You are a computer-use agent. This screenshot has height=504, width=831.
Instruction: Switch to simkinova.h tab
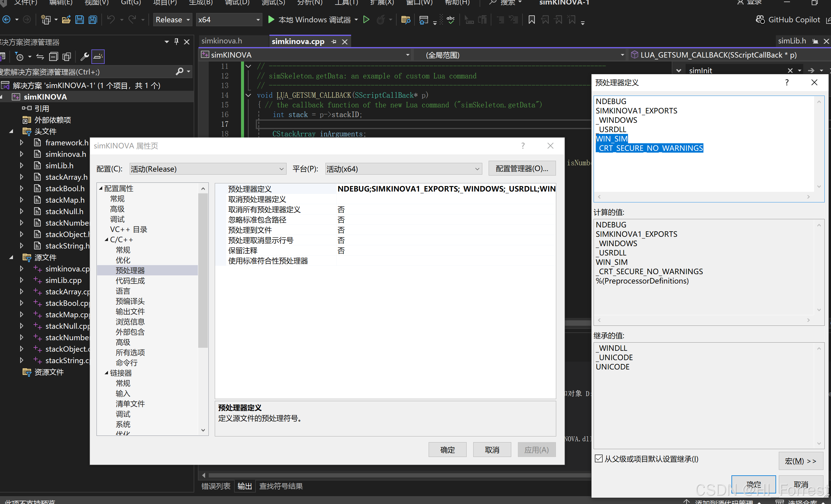point(222,41)
